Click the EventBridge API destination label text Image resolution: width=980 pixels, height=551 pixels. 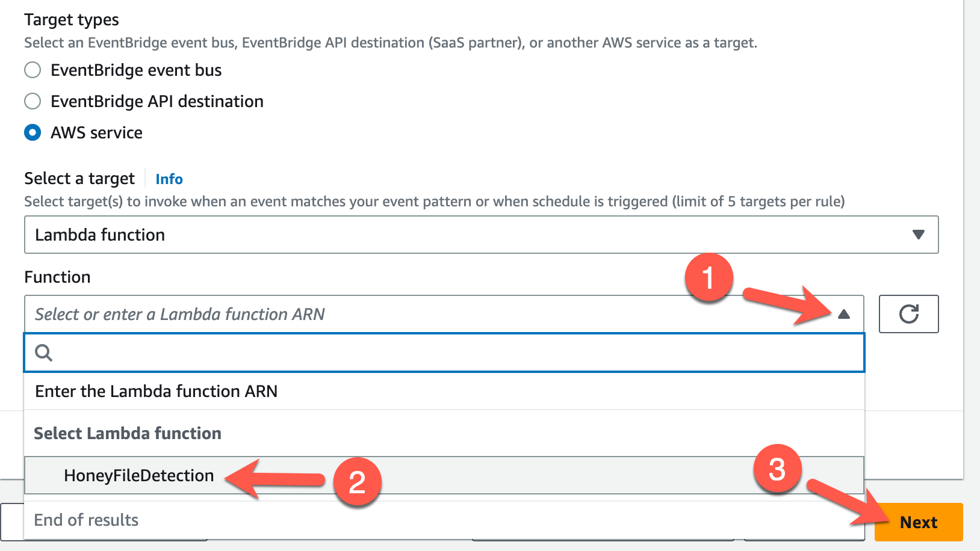[157, 102]
